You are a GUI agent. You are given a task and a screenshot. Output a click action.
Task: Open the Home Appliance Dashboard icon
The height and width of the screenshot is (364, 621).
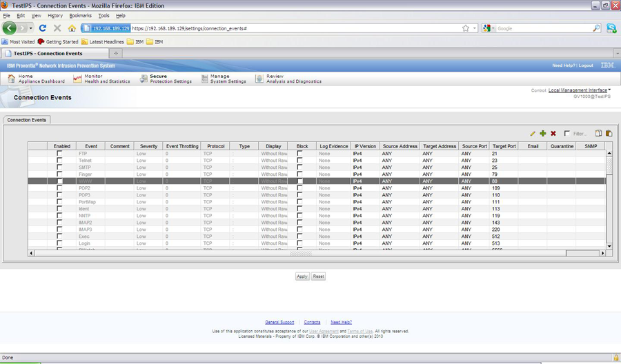[11, 79]
